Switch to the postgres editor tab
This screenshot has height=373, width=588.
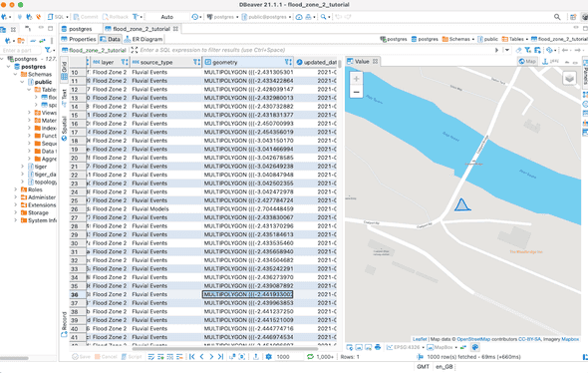[x=77, y=29]
